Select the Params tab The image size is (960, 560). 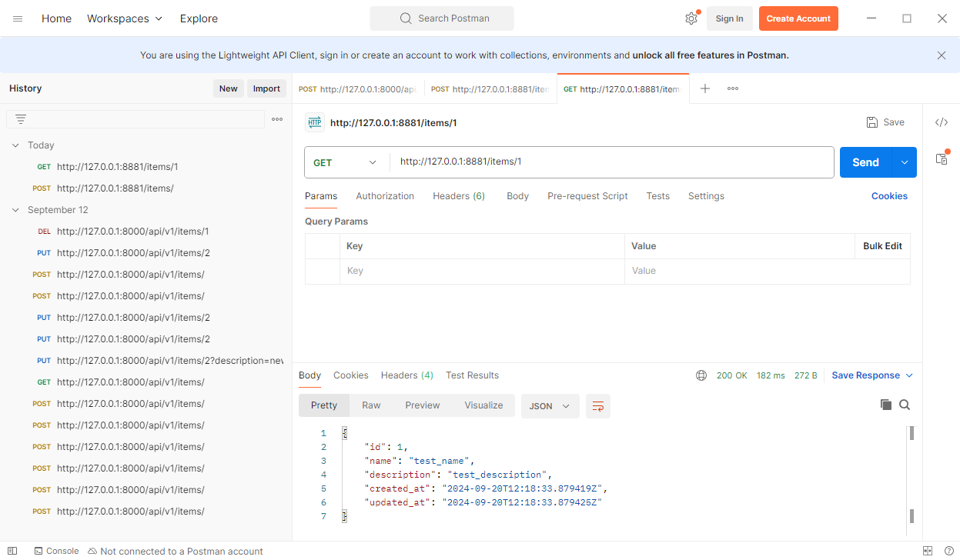click(x=321, y=196)
